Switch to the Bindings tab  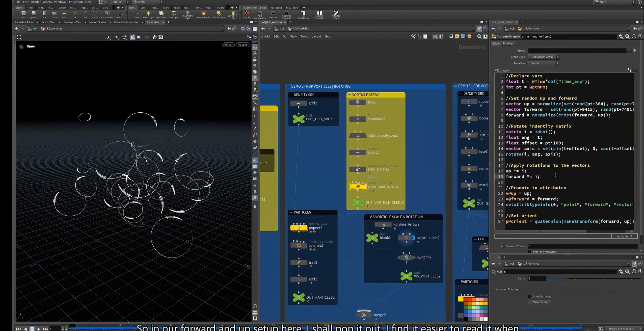click(508, 43)
